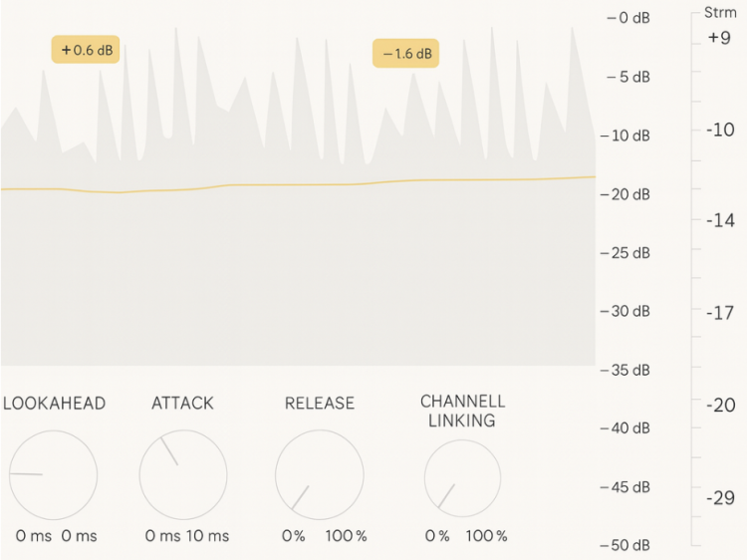
Task: Click the CHANNELL LINKING label
Action: pos(462,411)
